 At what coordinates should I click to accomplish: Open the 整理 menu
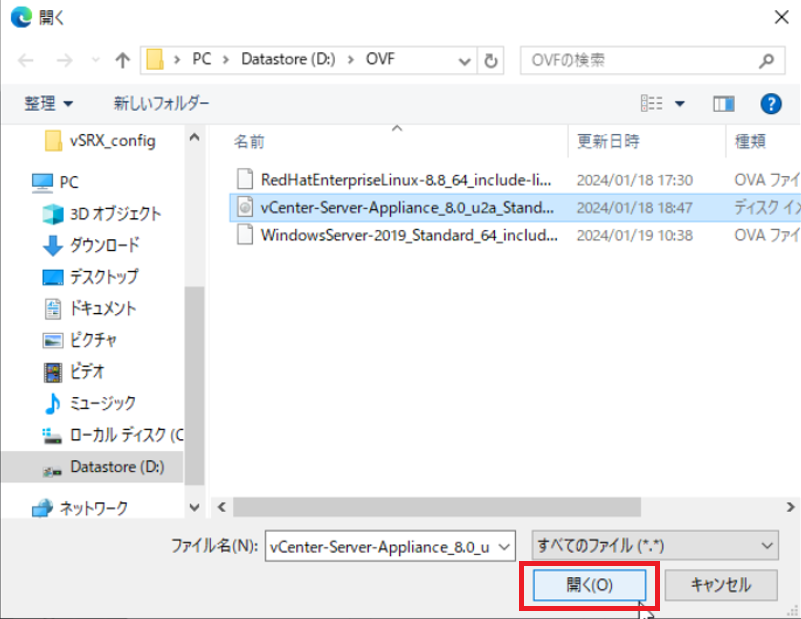pos(49,103)
